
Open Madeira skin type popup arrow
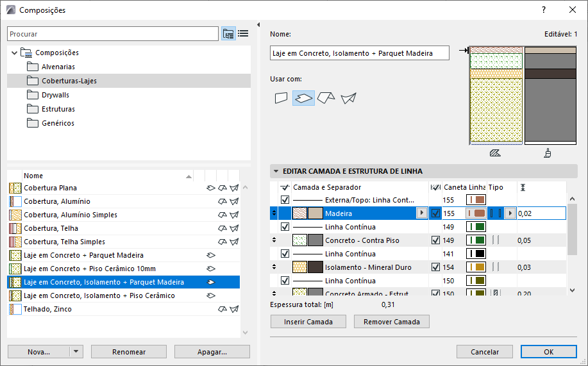click(x=510, y=213)
